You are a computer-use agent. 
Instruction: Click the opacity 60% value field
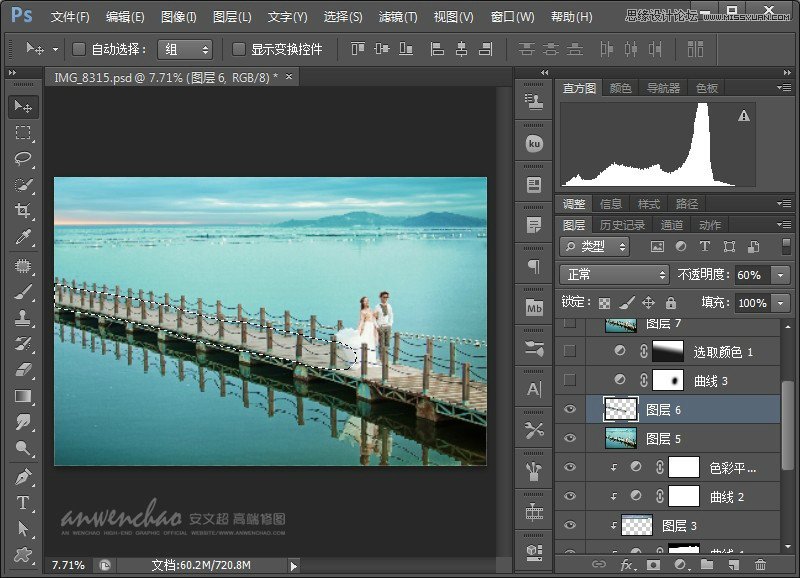tap(753, 275)
